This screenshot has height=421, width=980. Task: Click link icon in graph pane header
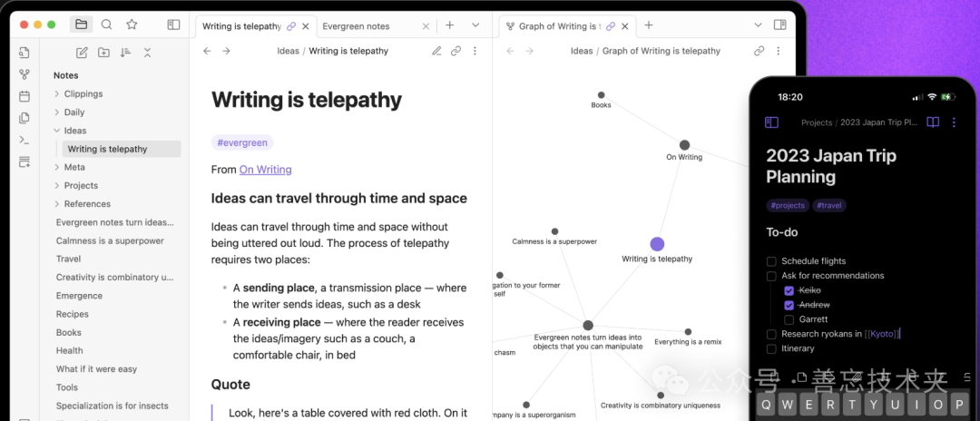(x=759, y=51)
